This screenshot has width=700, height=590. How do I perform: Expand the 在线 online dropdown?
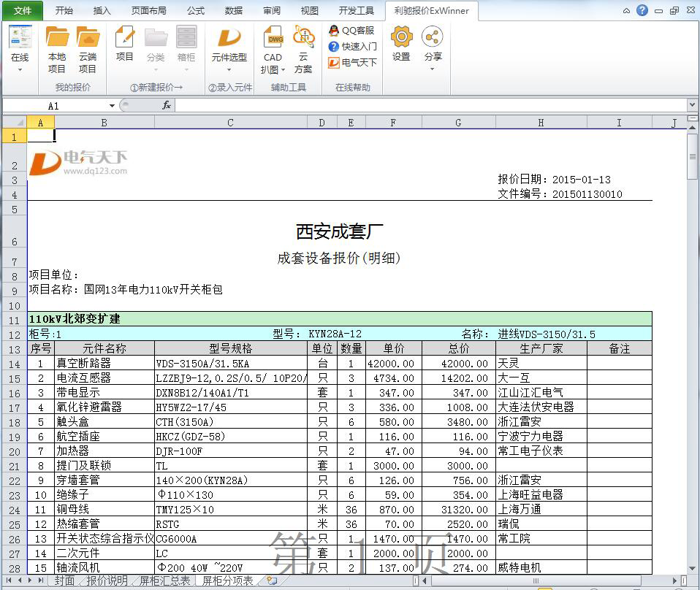click(x=20, y=70)
